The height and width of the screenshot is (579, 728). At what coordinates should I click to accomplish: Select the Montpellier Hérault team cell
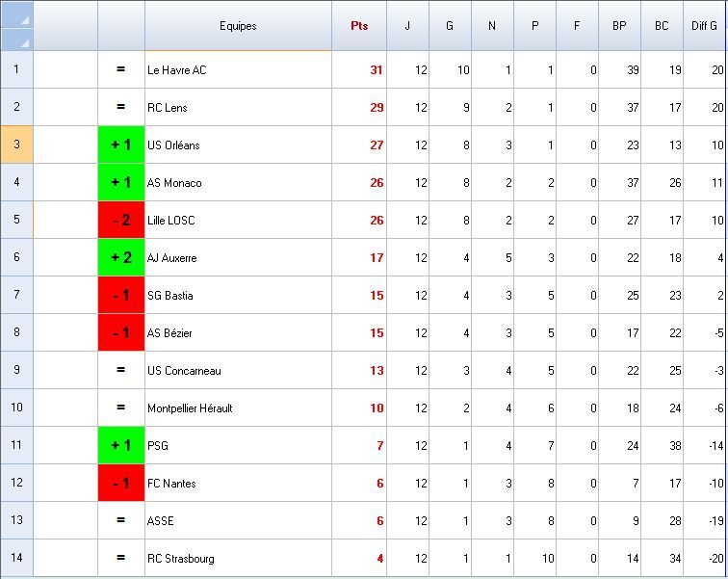pos(238,408)
